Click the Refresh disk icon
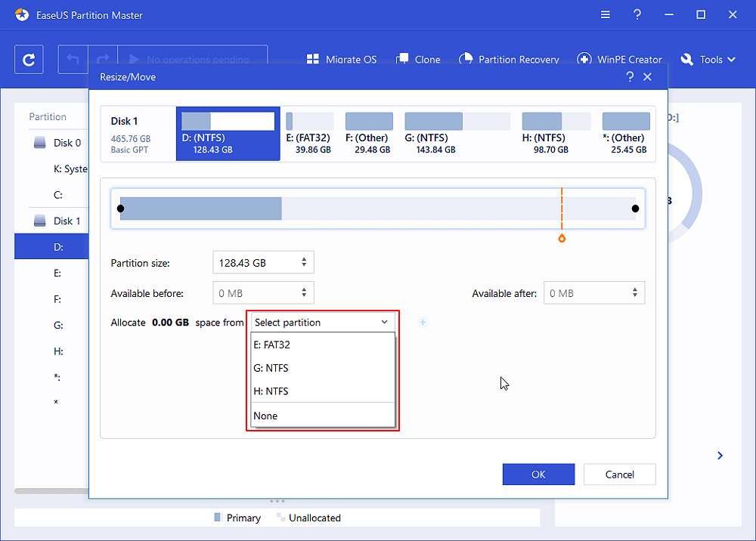 [29, 59]
